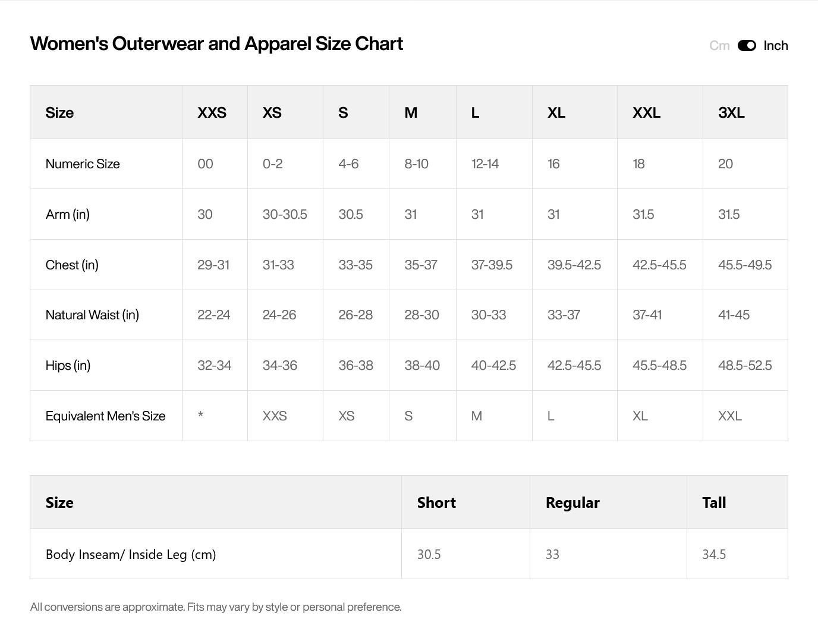The height and width of the screenshot is (644, 818).
Task: Click the conversions disclaimer text at the bottom
Action: [x=216, y=607]
